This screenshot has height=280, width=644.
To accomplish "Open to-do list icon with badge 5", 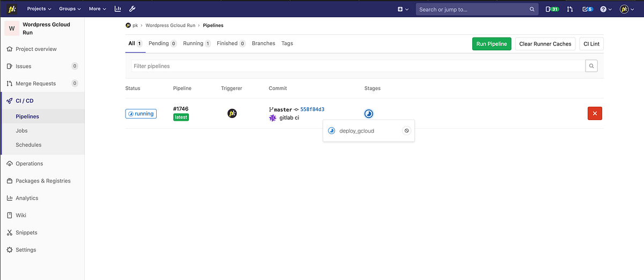I will [588, 9].
